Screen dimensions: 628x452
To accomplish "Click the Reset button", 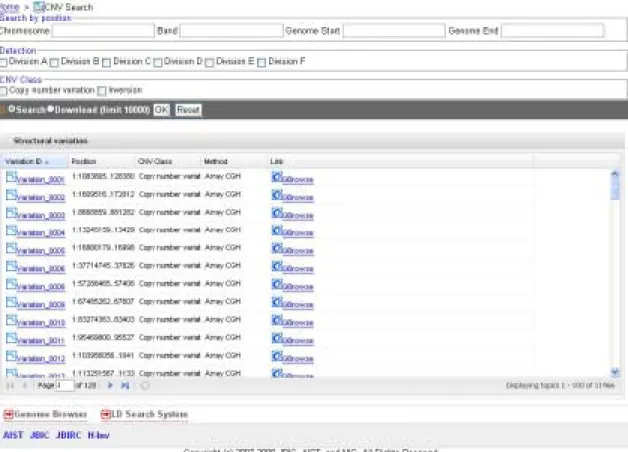I will click(188, 110).
